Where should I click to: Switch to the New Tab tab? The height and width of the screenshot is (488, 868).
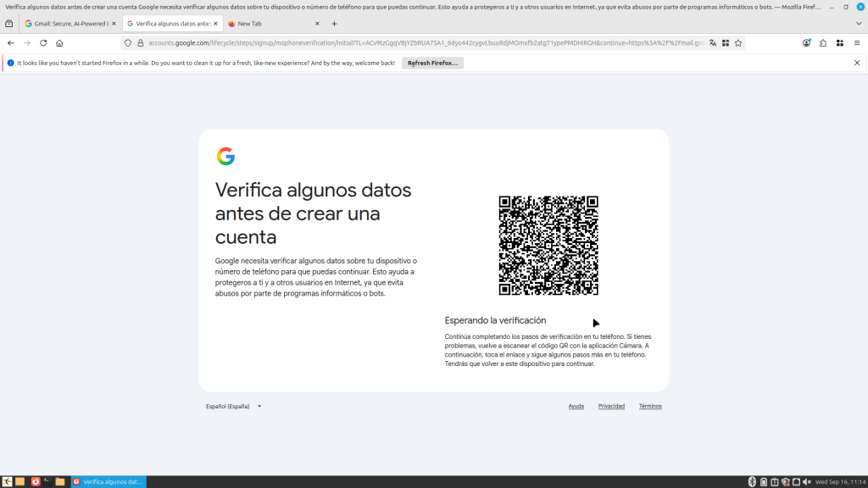(x=274, y=24)
